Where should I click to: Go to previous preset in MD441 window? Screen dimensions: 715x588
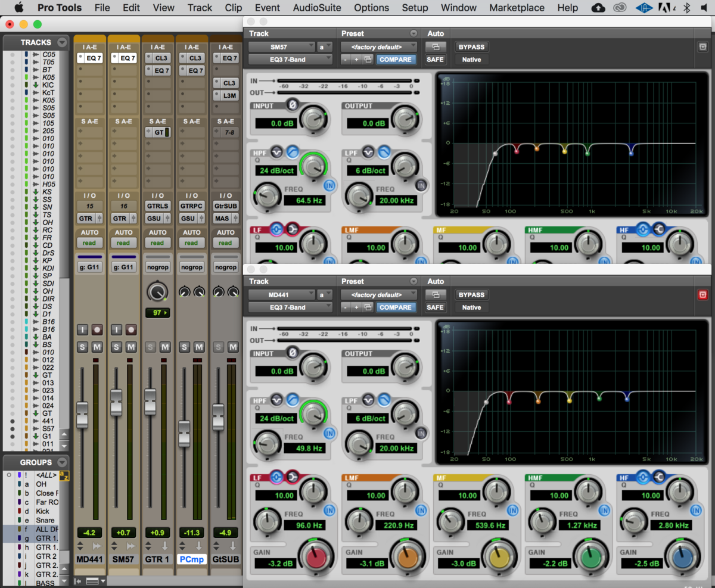point(346,307)
